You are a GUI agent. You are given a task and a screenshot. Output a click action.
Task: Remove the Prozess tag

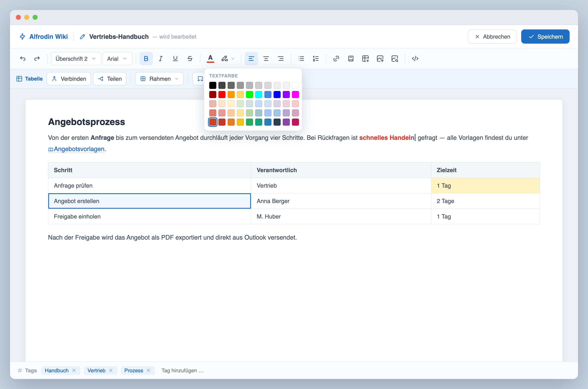pyautogui.click(x=148, y=370)
